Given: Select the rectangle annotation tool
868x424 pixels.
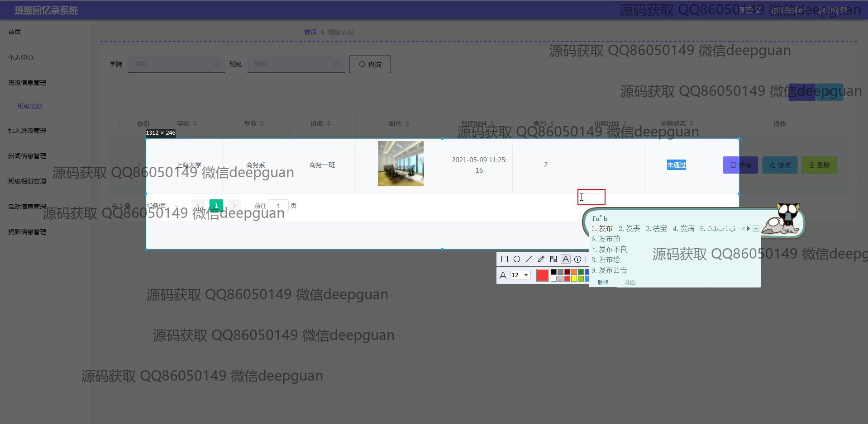Looking at the screenshot, I should (504, 259).
